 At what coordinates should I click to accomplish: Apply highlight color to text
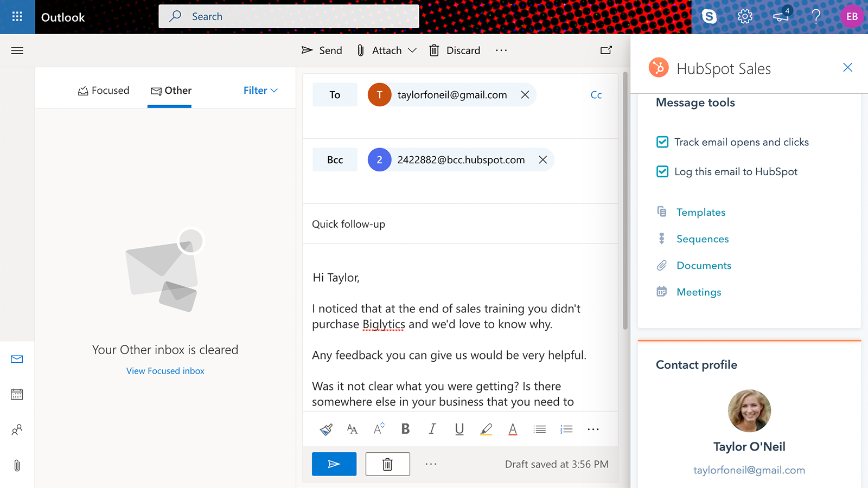click(486, 428)
